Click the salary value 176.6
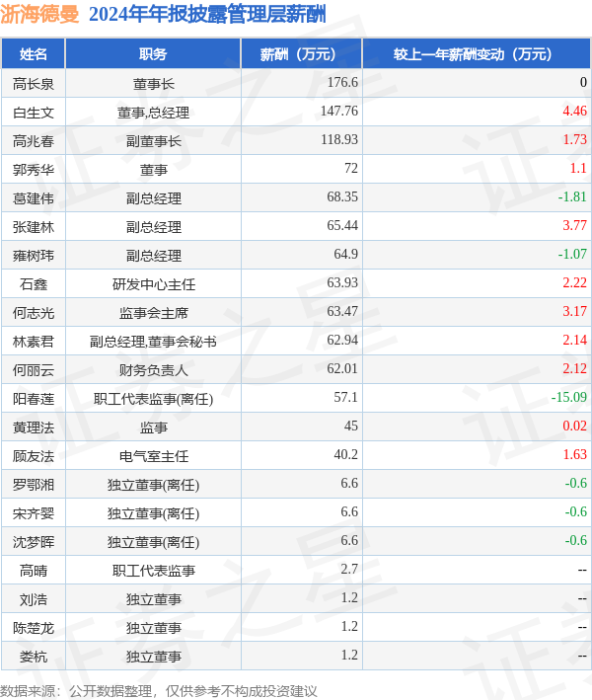This screenshot has width=592, height=700. 342,82
